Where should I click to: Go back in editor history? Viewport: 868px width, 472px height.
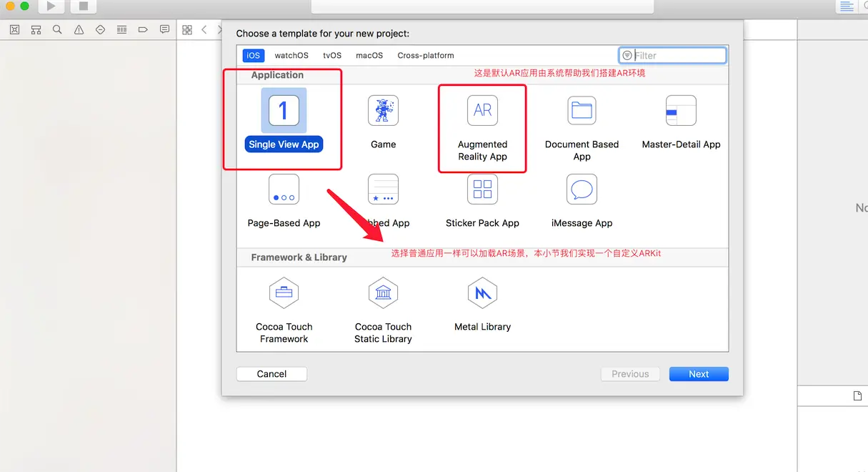coord(204,29)
